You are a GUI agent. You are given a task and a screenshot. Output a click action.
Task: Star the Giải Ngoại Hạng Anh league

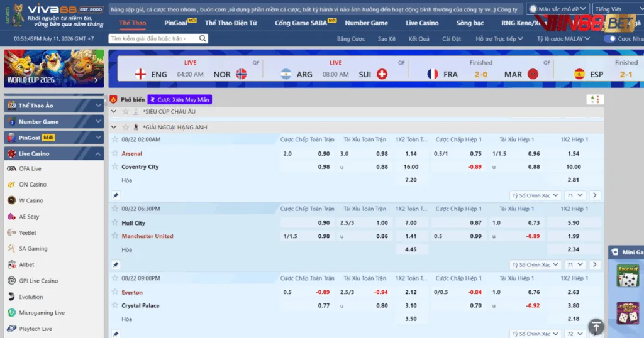point(126,127)
